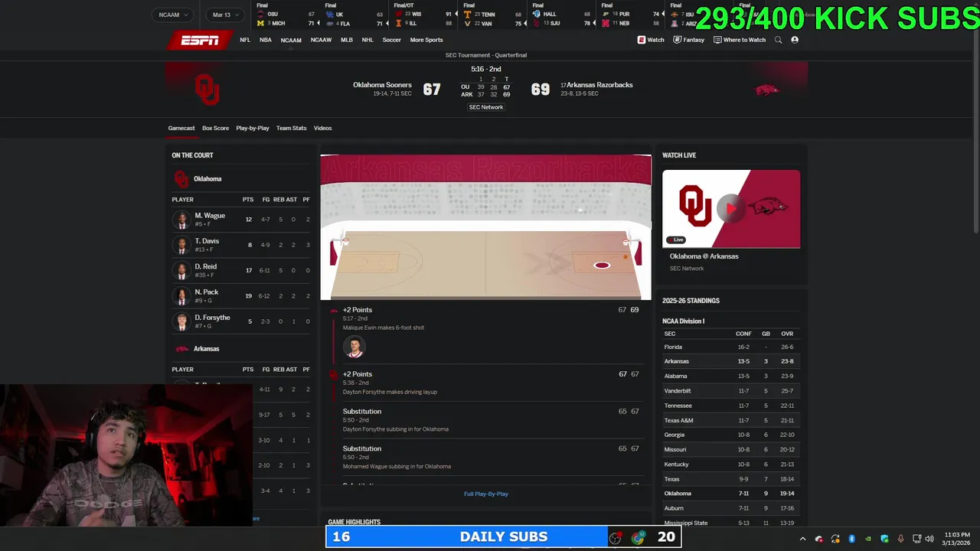Viewport: 980px width, 551px height.
Task: Select MLB in the ESPN nav
Action: click(347, 40)
